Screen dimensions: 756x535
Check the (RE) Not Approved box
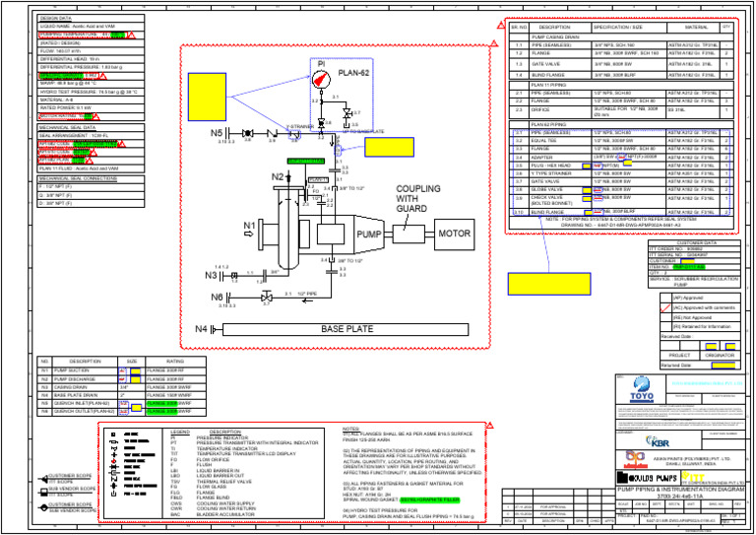pyautogui.click(x=665, y=317)
